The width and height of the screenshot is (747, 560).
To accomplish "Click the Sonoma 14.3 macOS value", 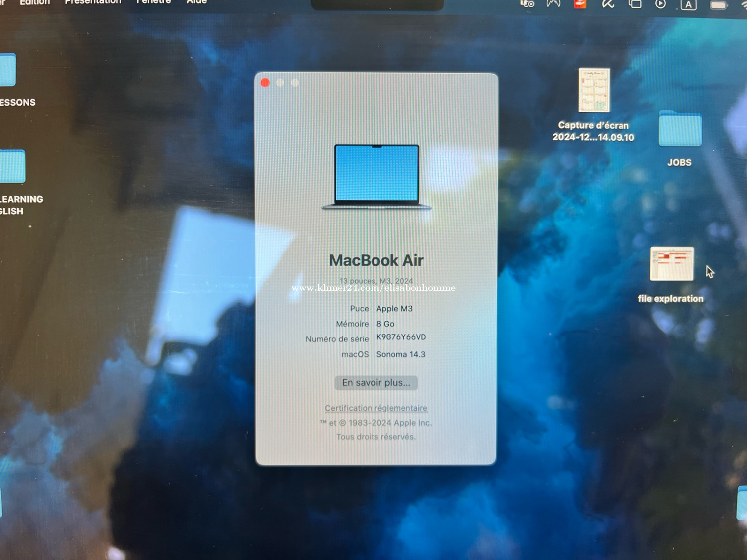I will point(401,354).
